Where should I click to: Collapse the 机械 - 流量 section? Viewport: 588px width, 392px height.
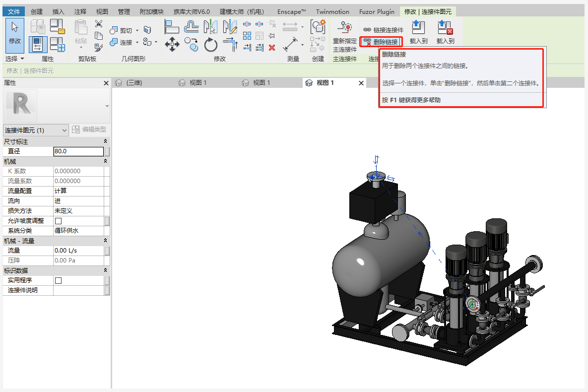(105, 241)
